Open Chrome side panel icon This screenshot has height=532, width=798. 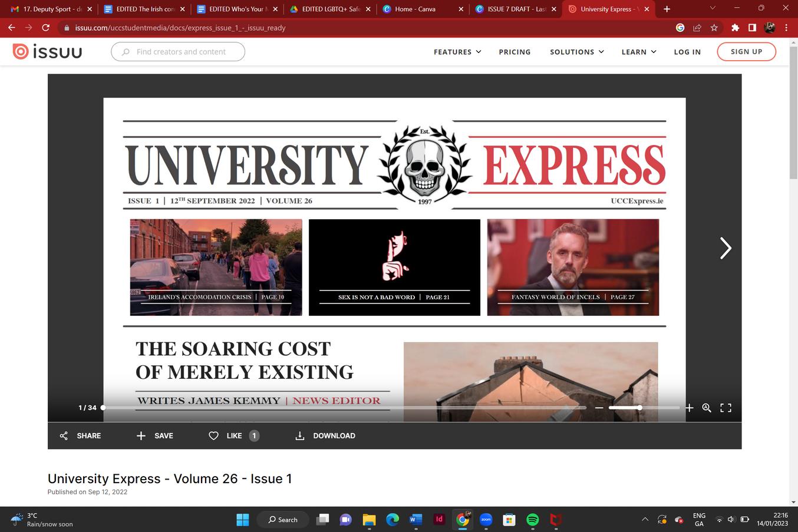(x=752, y=28)
